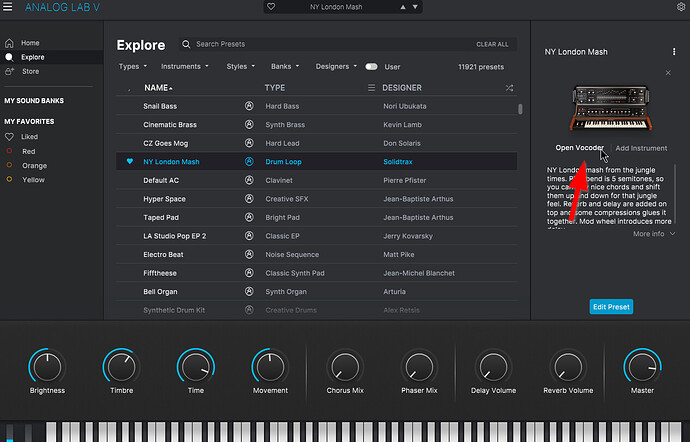Screen dimensions: 690x442
Task: Sort by DESIGNER column header
Action: point(402,88)
